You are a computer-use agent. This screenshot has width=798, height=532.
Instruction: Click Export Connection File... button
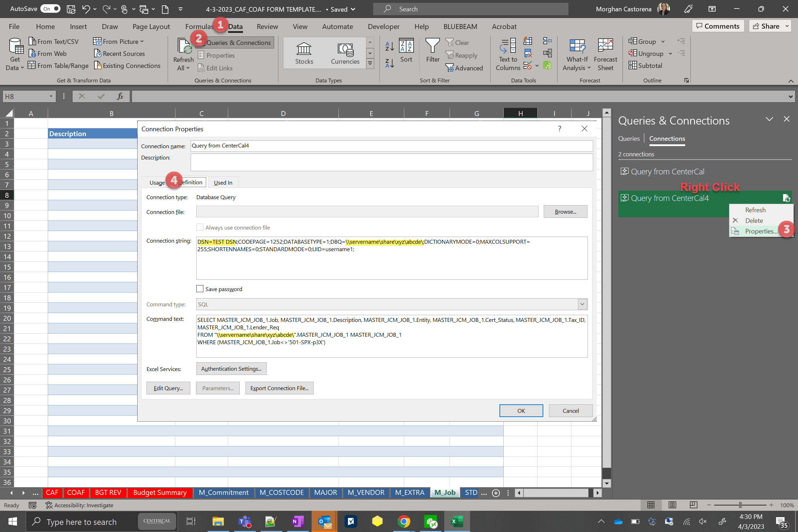(279, 388)
